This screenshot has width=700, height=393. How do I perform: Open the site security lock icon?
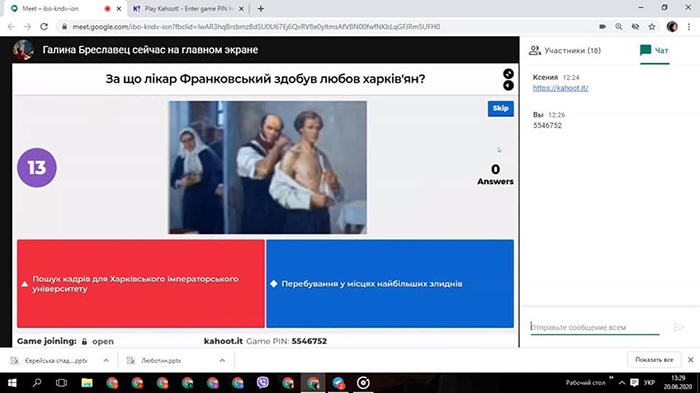click(64, 27)
